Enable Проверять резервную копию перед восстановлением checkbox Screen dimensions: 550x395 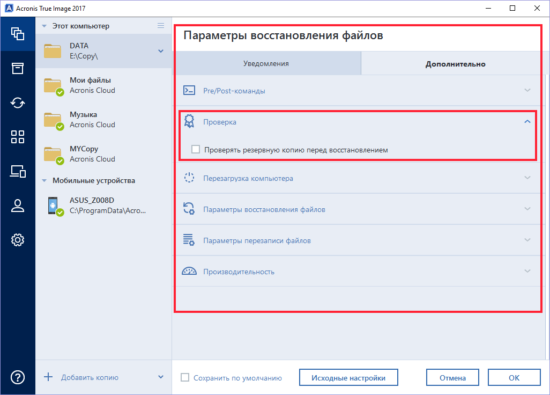pos(195,149)
